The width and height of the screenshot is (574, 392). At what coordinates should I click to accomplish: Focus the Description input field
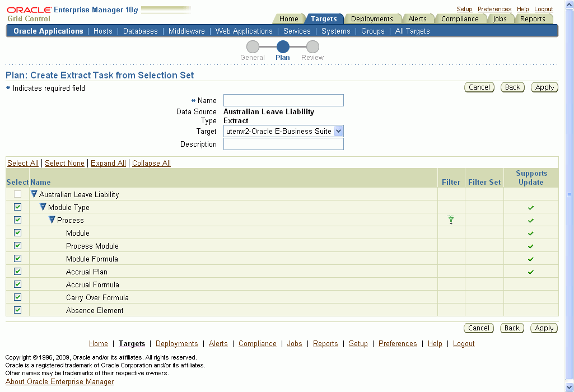[283, 144]
